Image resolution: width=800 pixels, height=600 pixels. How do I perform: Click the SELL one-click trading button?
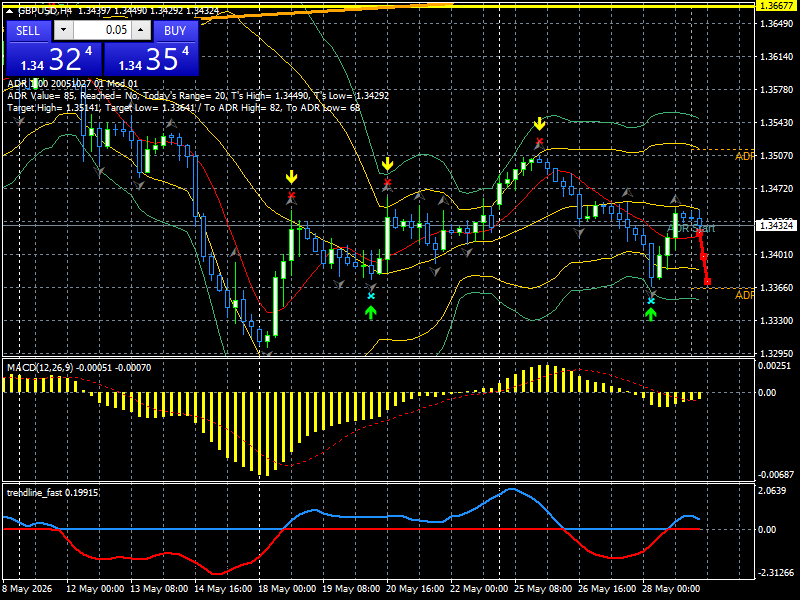coord(29,31)
